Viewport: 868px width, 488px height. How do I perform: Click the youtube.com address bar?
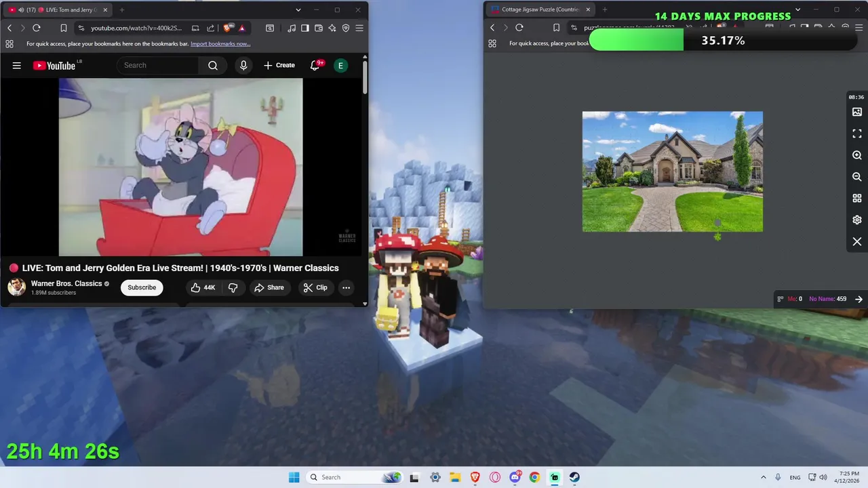(136, 28)
